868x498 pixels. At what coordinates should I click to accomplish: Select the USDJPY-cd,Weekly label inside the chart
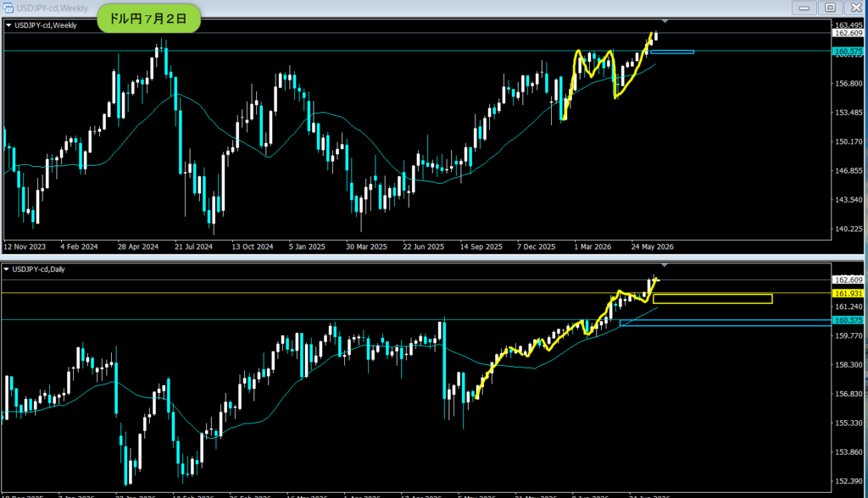46,25
